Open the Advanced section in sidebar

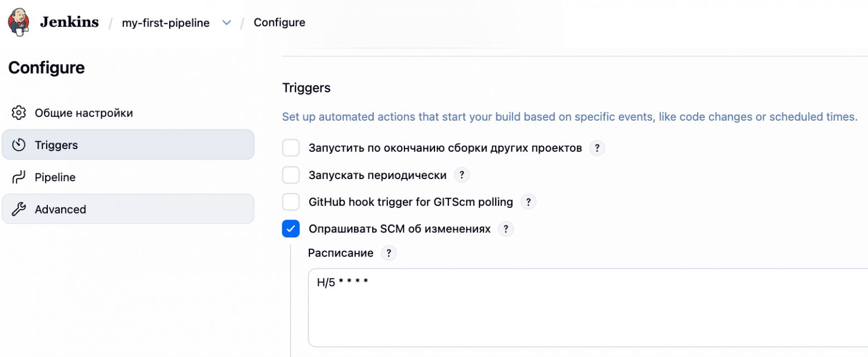click(128, 210)
